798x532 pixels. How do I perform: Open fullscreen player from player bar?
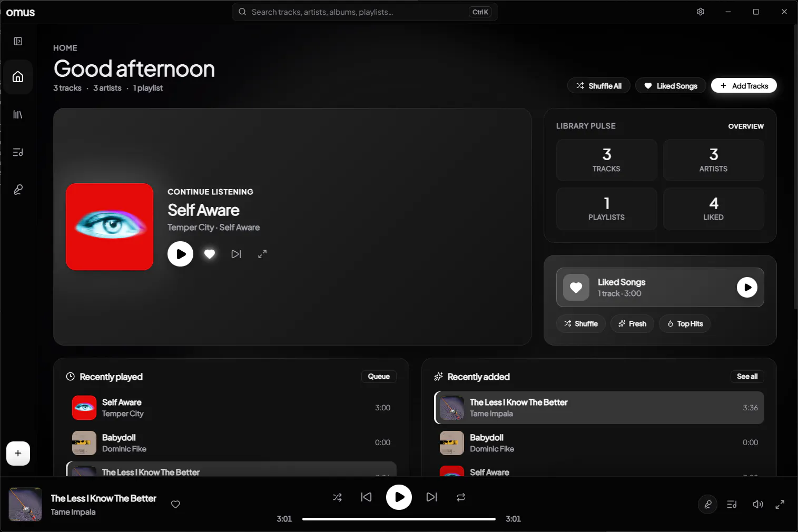tap(780, 505)
